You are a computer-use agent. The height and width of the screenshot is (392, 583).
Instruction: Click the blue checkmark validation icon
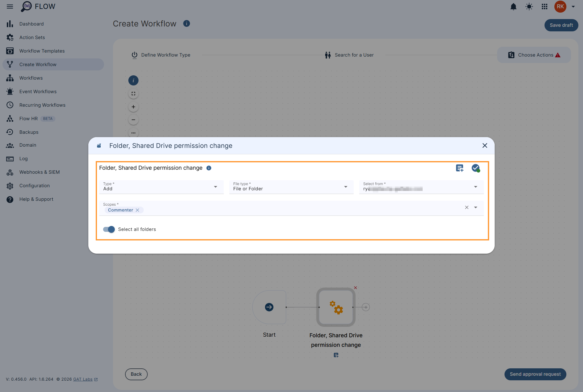coord(476,168)
